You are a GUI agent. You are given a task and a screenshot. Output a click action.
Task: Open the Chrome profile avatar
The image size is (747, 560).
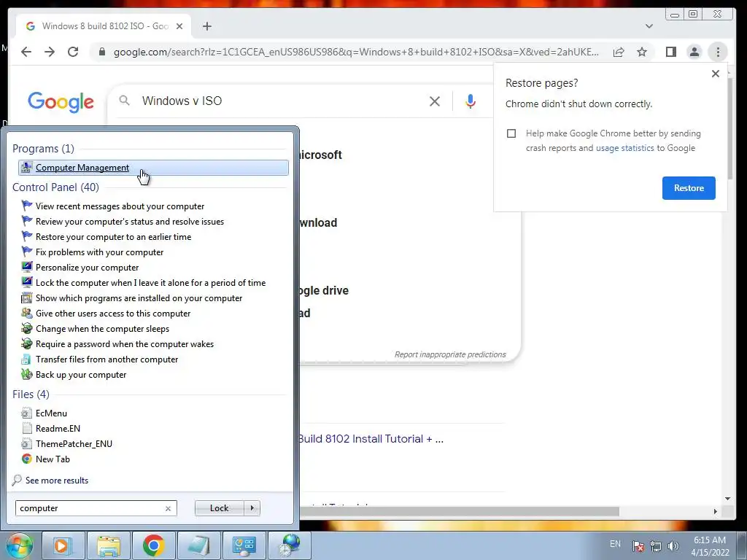click(694, 52)
